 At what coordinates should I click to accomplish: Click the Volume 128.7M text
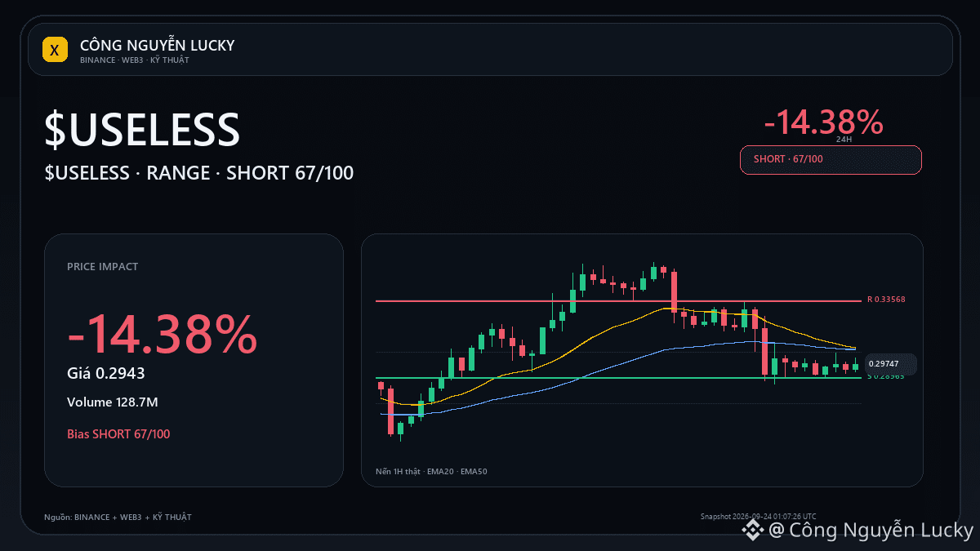[112, 402]
